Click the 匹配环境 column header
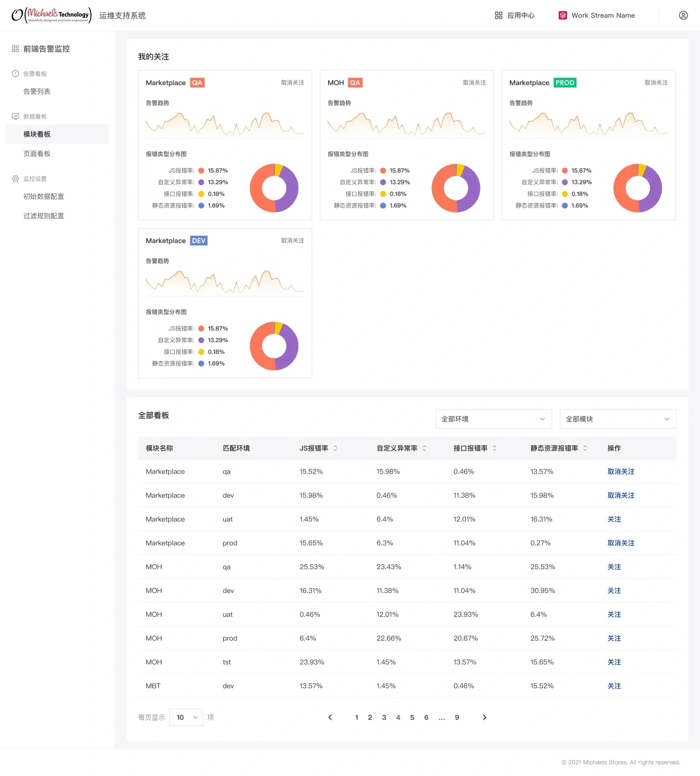700x776 pixels. (x=236, y=448)
